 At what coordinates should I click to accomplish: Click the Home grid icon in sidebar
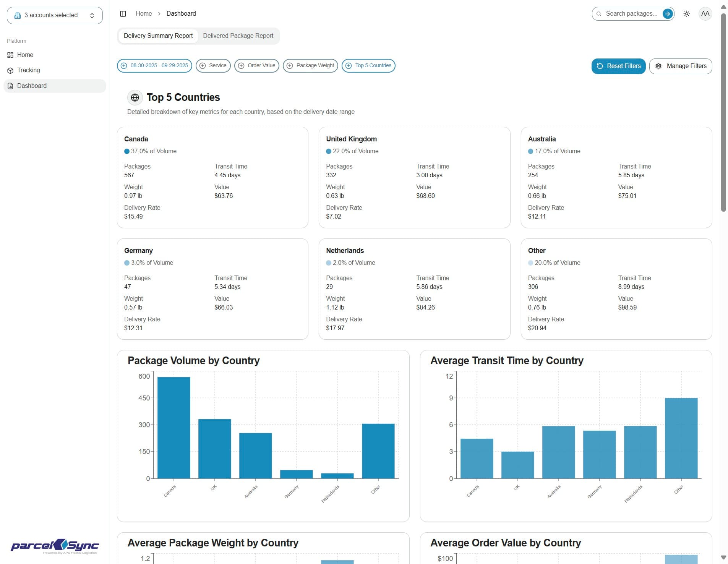10,55
